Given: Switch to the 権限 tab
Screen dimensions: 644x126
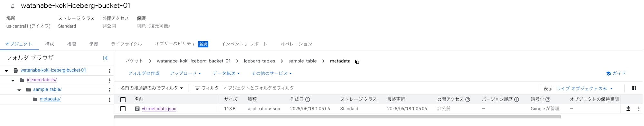Looking at the screenshot, I should coord(71,44).
